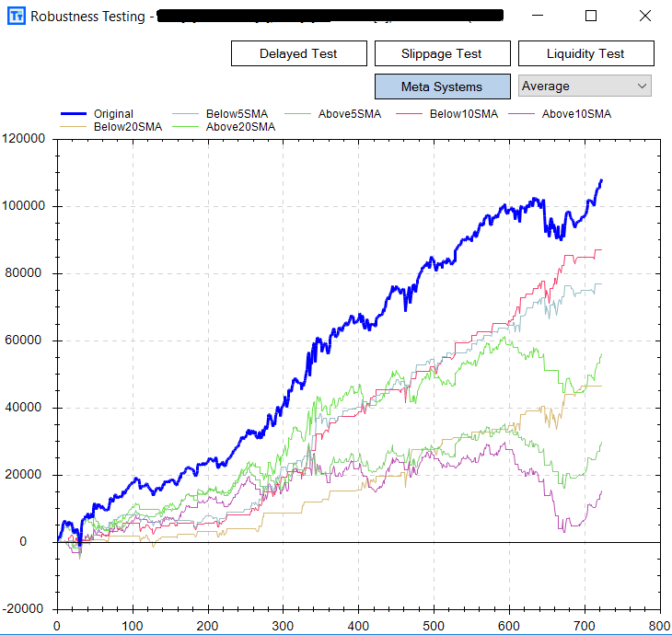672x635 pixels.
Task: Click the 800 label on the x-axis
Action: (659, 625)
